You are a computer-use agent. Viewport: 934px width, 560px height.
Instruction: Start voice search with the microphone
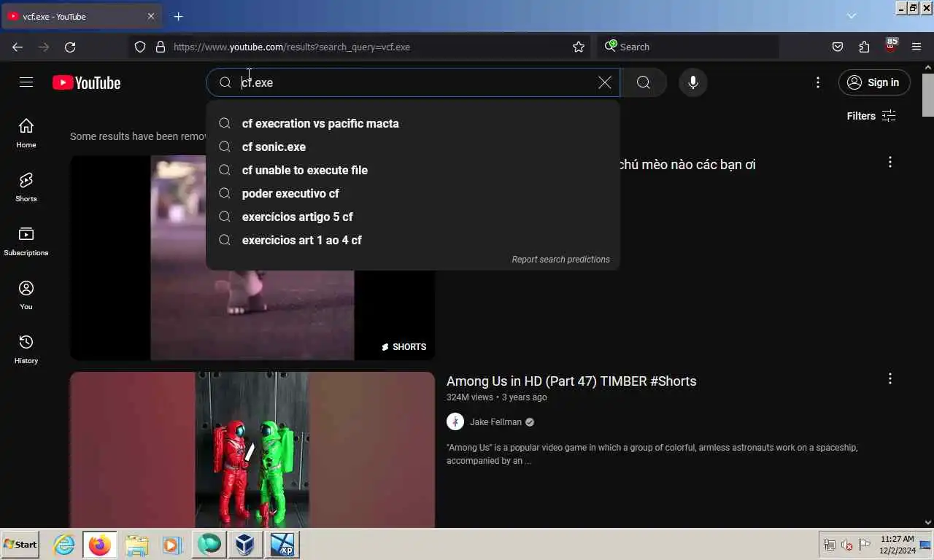click(693, 82)
